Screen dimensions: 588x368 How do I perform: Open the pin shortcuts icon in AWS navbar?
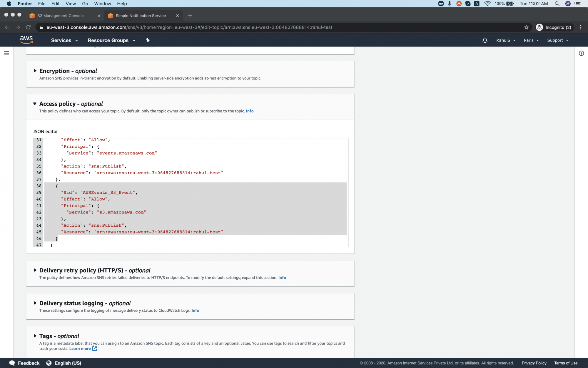[x=148, y=40]
